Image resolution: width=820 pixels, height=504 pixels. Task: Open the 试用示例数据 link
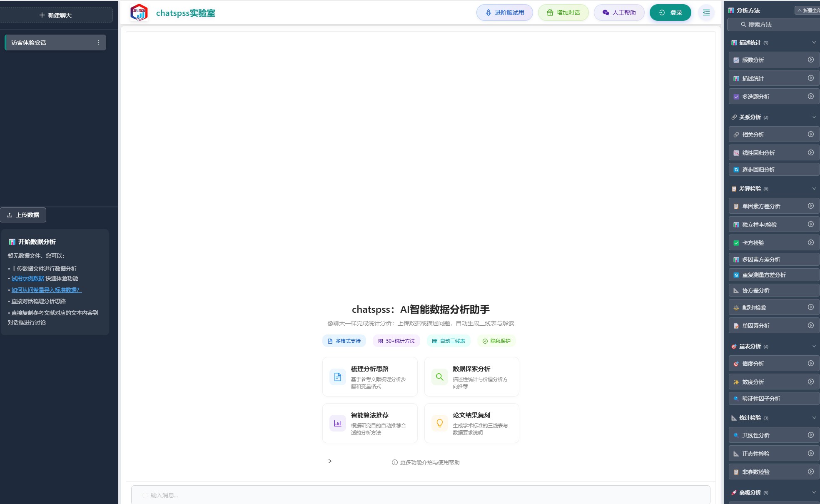click(x=27, y=278)
